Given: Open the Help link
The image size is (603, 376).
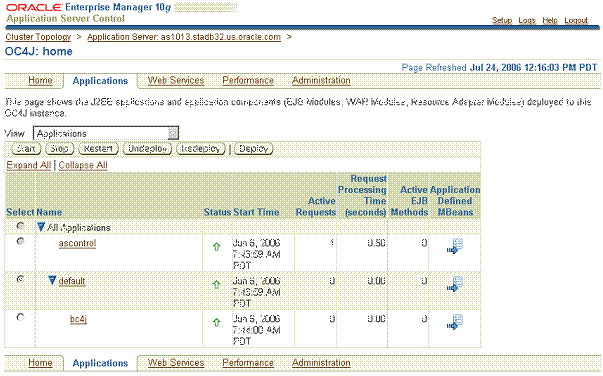Looking at the screenshot, I should [550, 20].
